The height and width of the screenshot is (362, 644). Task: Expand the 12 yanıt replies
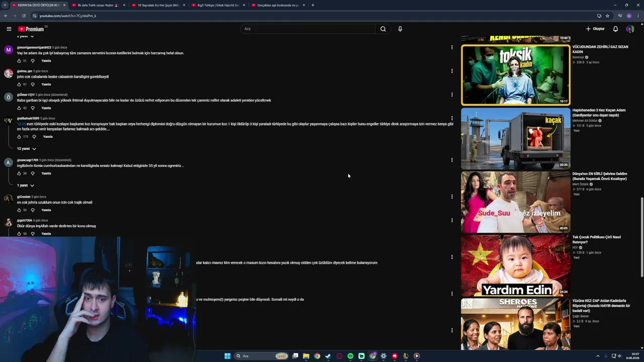tap(26, 149)
